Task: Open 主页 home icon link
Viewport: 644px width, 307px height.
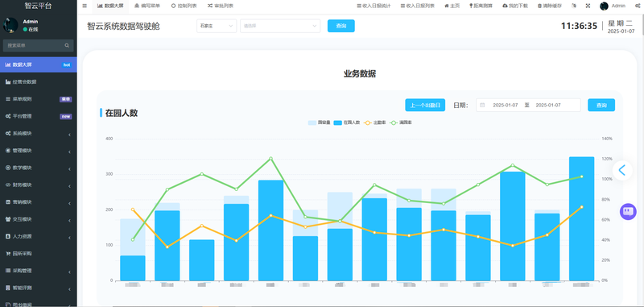Action: tap(452, 6)
